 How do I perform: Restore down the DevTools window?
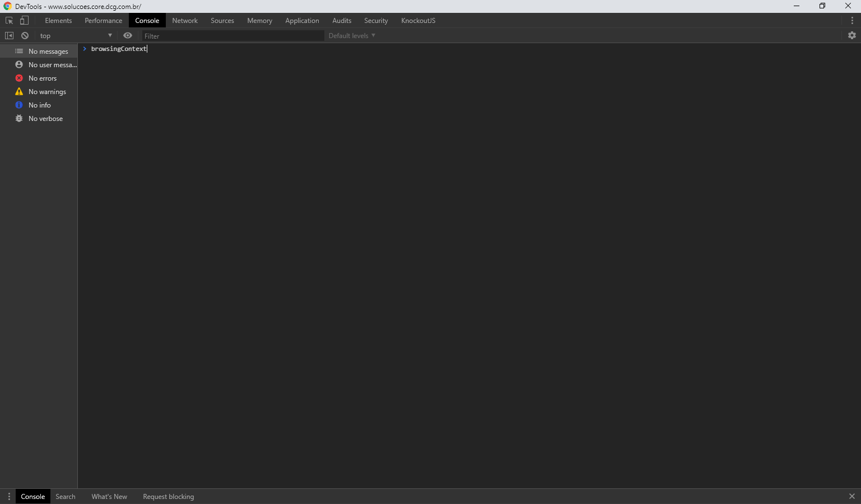[x=822, y=6]
